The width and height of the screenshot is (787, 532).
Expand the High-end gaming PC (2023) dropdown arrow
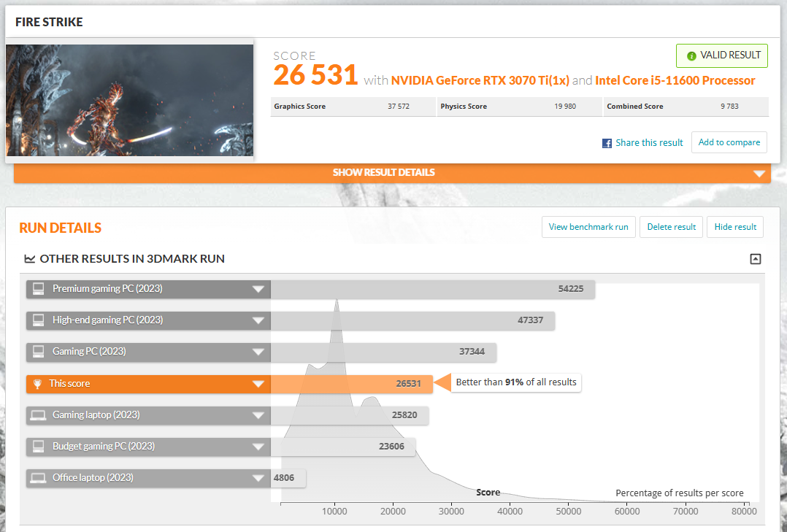click(x=258, y=320)
